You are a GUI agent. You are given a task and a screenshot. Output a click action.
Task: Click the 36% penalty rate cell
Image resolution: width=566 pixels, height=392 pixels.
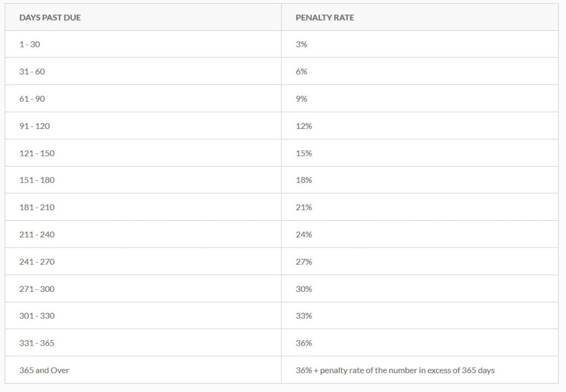(420, 343)
